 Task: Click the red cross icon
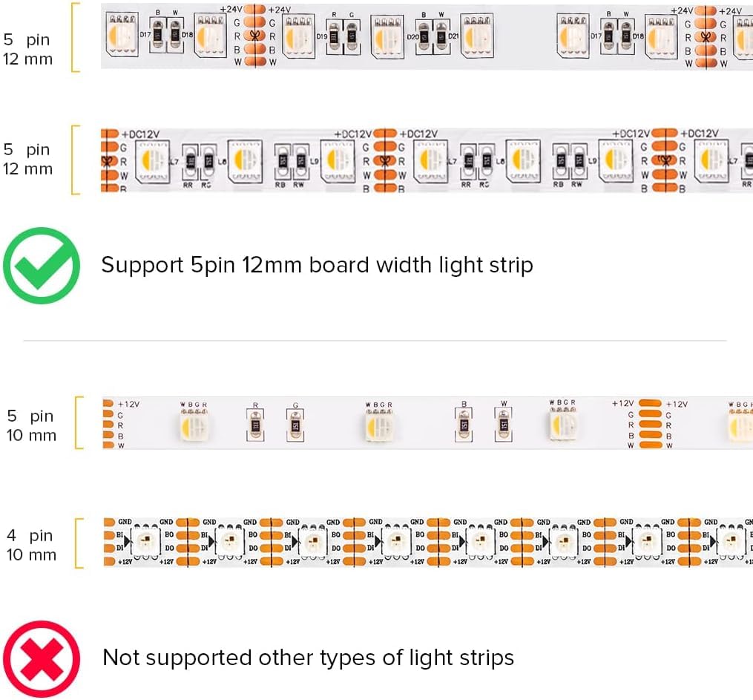point(42,658)
